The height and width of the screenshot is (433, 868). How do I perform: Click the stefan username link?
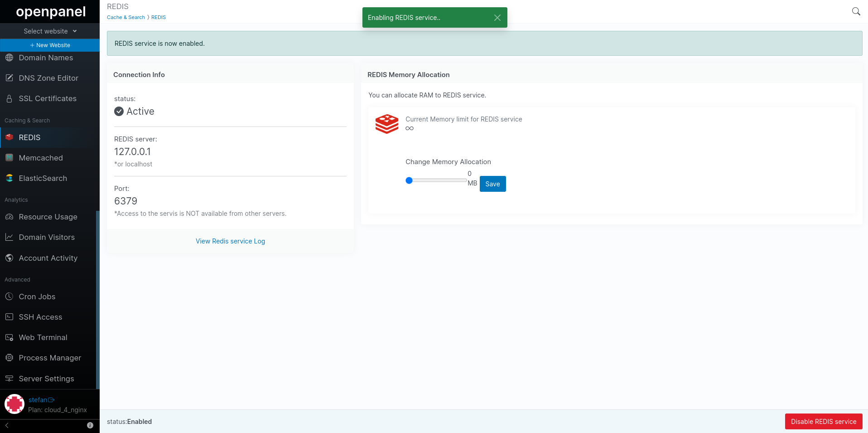tap(38, 400)
